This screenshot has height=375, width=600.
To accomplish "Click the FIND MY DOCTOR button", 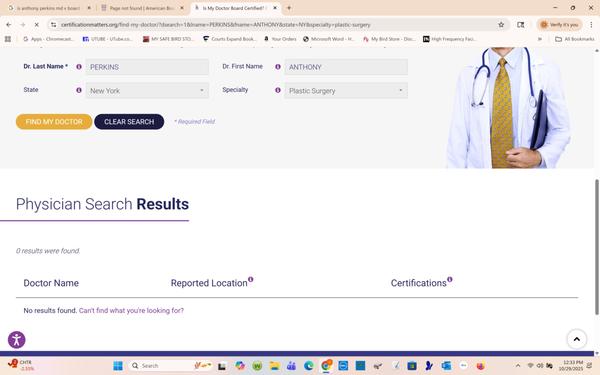I will tap(54, 122).
